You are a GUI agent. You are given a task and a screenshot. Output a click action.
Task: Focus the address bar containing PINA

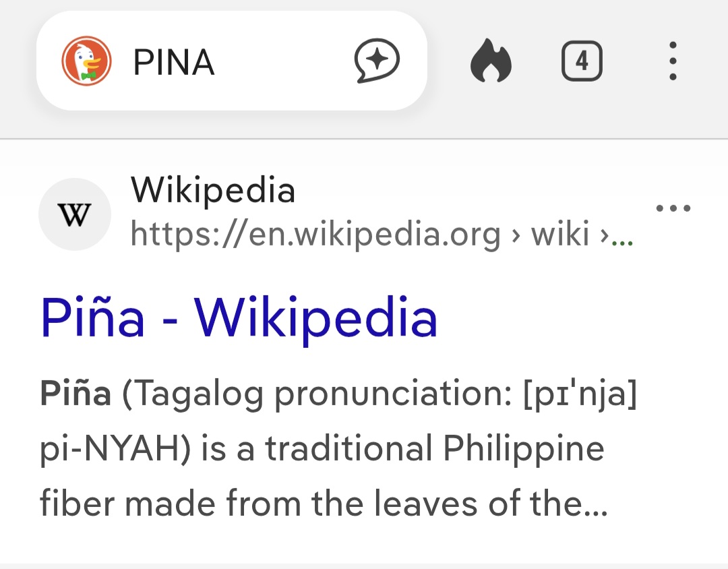(229, 62)
